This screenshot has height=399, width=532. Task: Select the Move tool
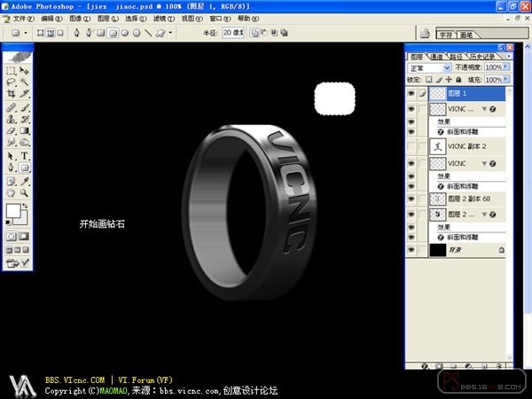tap(24, 70)
